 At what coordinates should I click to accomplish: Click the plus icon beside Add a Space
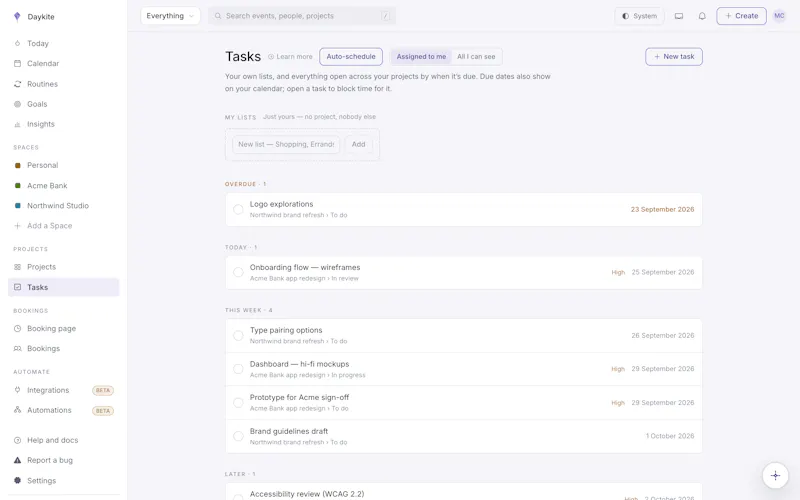click(17, 226)
